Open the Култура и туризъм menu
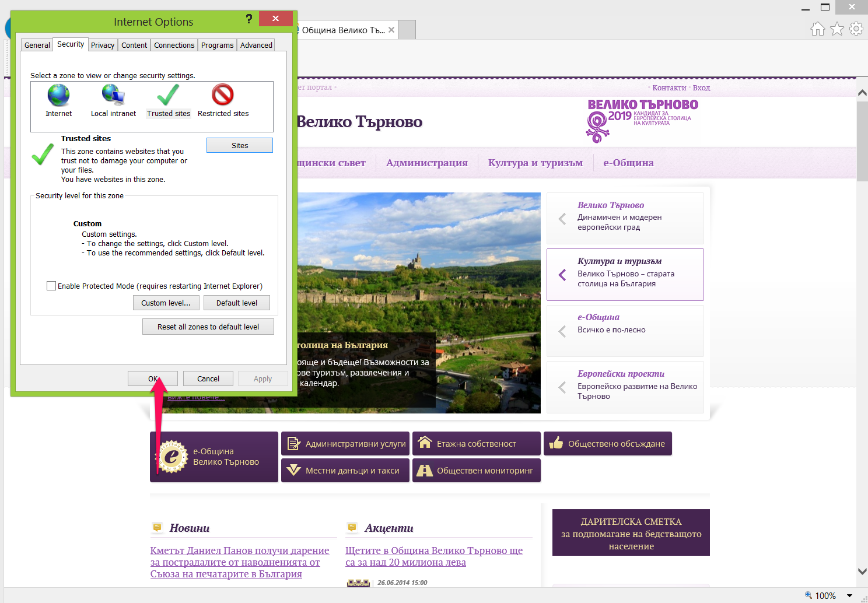This screenshot has width=868, height=603. pos(535,163)
